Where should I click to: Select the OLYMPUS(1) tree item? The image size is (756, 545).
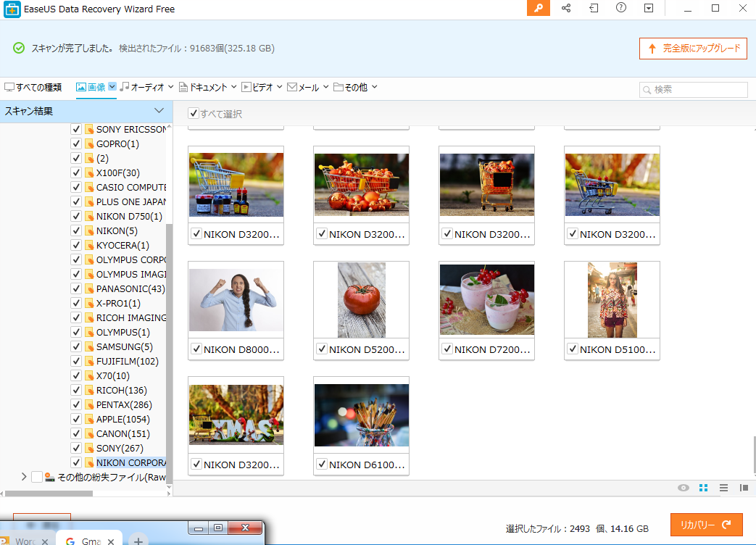tap(123, 332)
